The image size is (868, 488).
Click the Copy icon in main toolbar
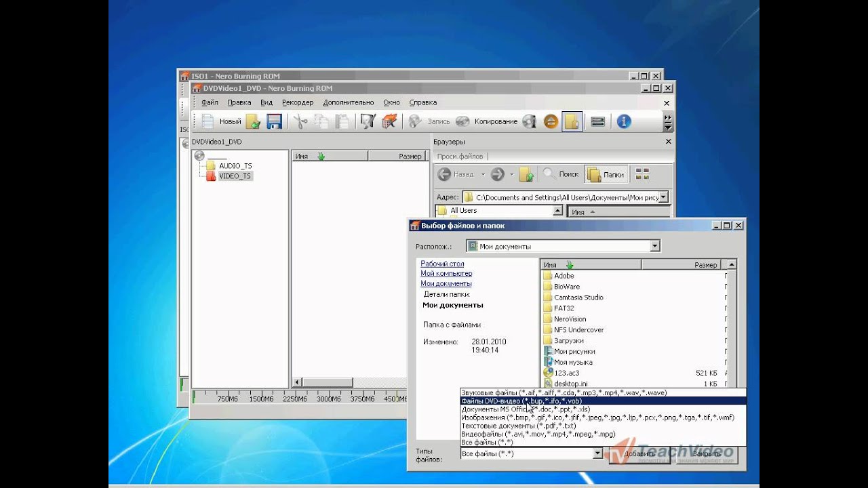pyautogui.click(x=321, y=121)
